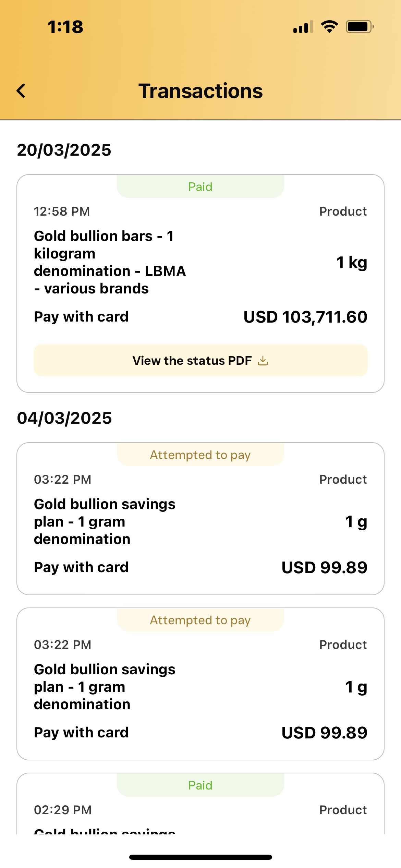401x868 pixels.
Task: Tap the download icon beside status PDF
Action: (x=263, y=361)
